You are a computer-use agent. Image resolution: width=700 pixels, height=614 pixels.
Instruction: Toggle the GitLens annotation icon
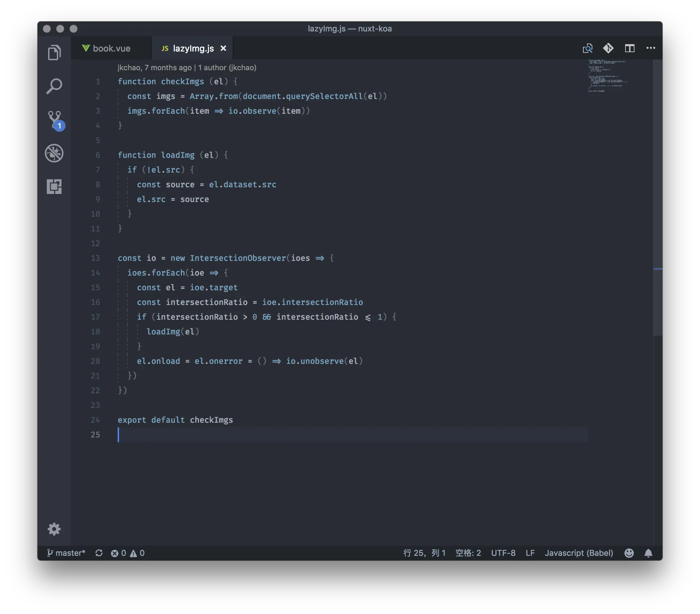coord(608,48)
